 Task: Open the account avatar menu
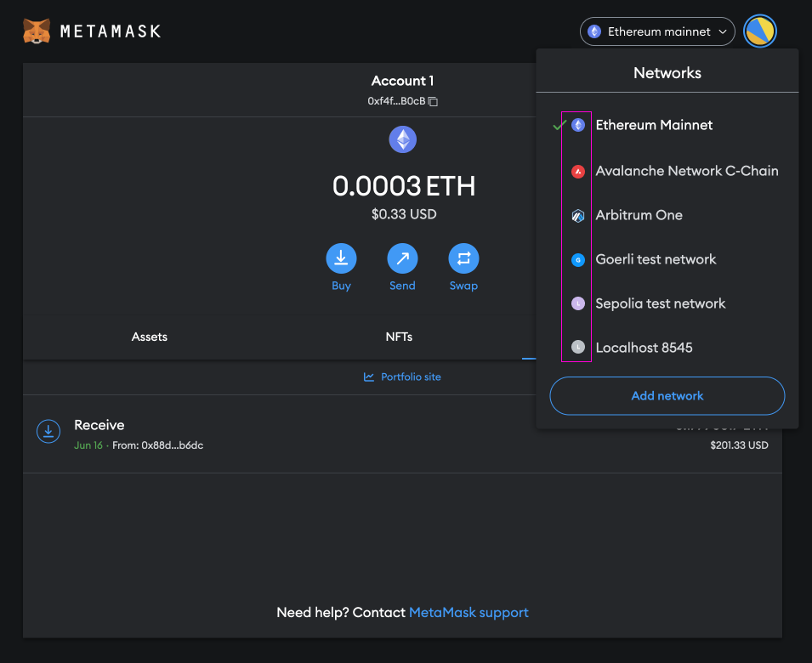[759, 31]
